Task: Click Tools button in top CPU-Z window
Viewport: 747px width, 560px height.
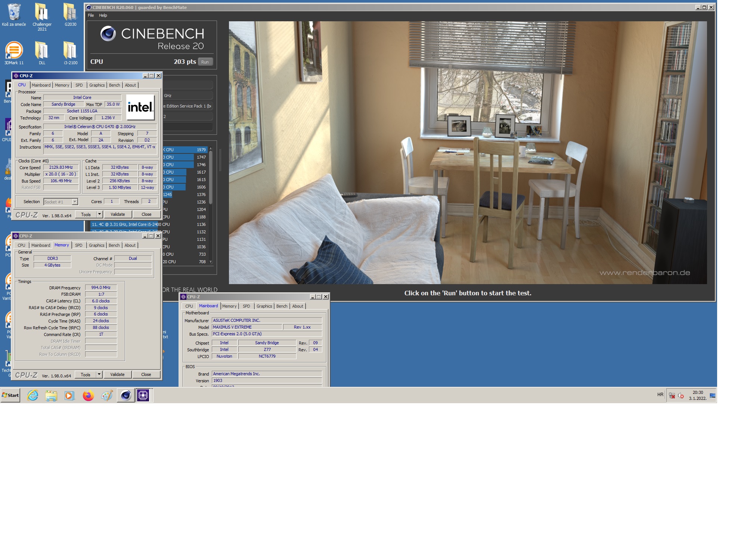Action: [x=86, y=214]
